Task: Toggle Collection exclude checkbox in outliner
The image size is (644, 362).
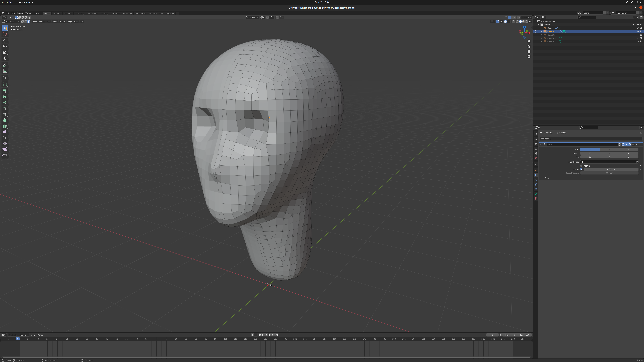Action: point(634,25)
